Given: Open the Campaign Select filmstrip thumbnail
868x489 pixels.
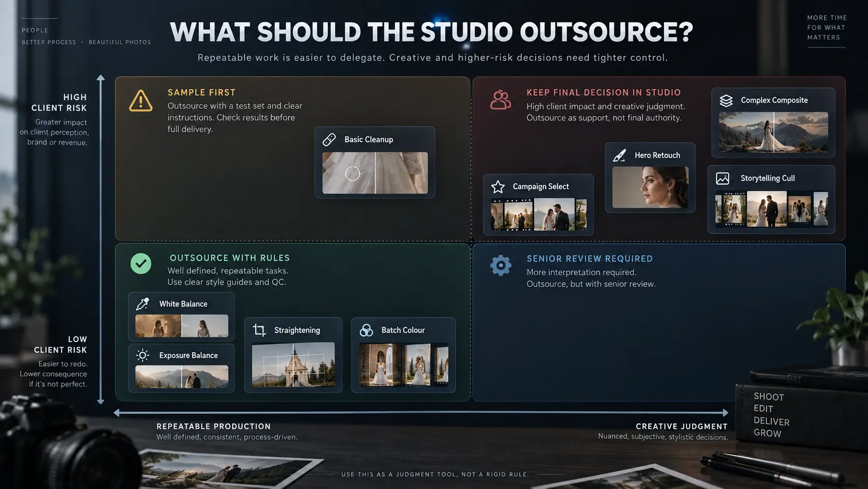Looking at the screenshot, I should tap(539, 214).
